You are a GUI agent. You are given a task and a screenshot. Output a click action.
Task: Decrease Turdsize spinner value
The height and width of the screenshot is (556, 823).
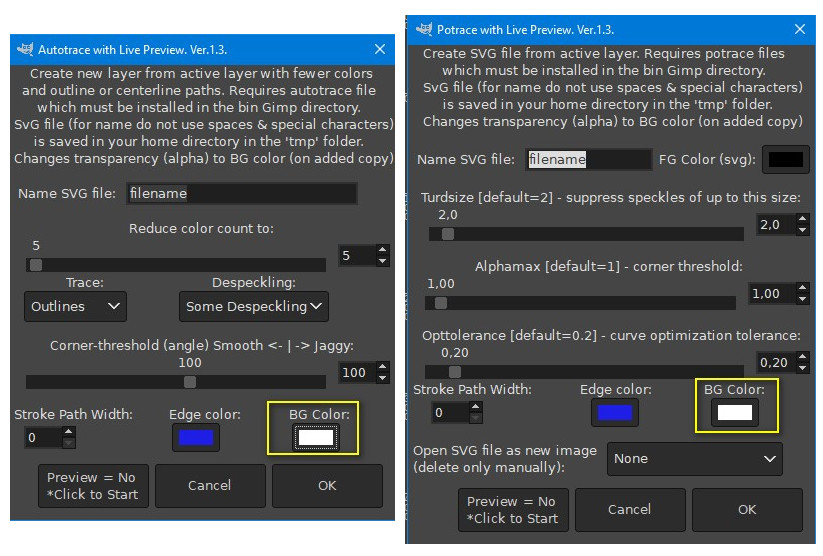tap(802, 230)
